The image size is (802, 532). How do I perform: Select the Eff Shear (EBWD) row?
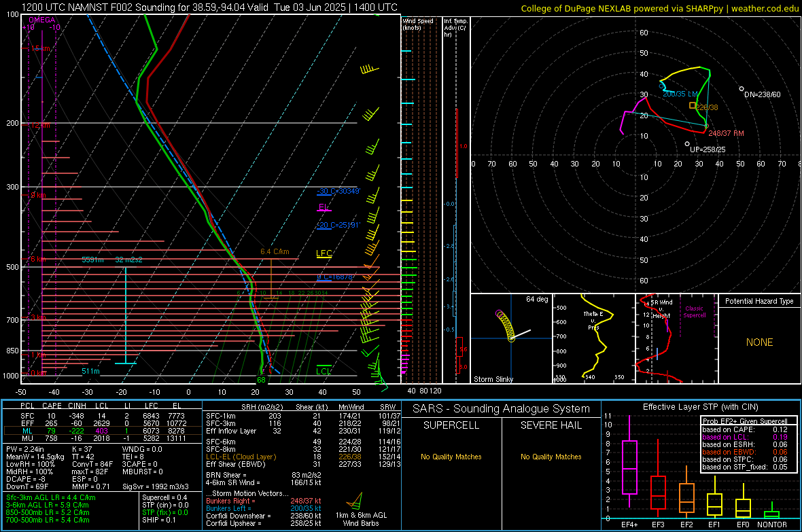(303, 465)
